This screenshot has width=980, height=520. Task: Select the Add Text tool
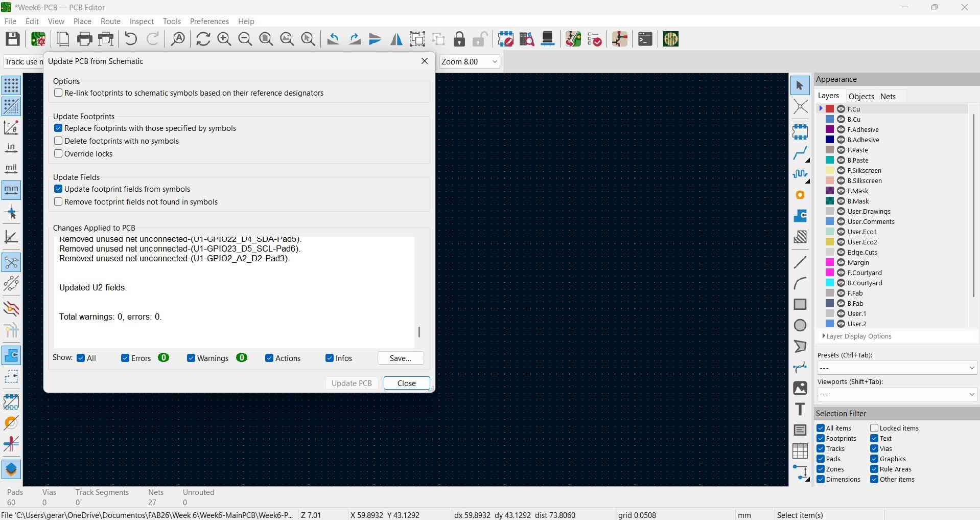coord(800,409)
